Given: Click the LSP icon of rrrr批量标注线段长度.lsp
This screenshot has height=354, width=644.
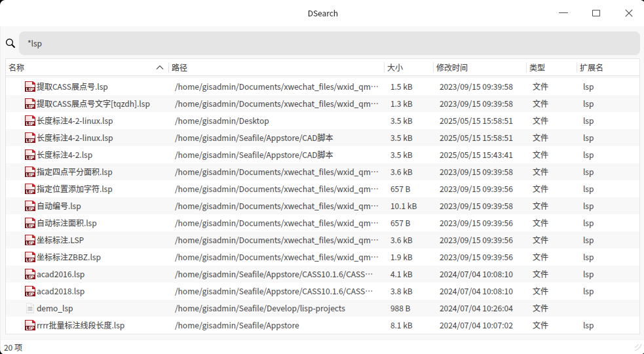Looking at the screenshot, I should (x=30, y=326).
